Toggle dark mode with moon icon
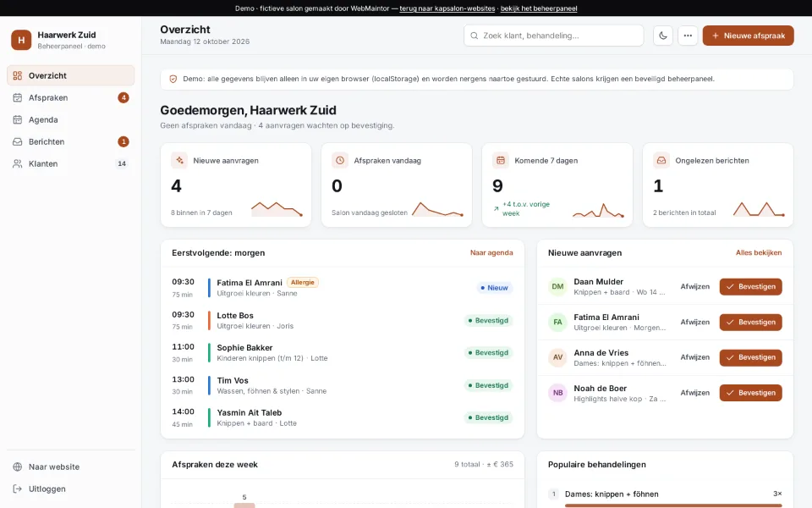812x508 pixels. pyautogui.click(x=663, y=36)
